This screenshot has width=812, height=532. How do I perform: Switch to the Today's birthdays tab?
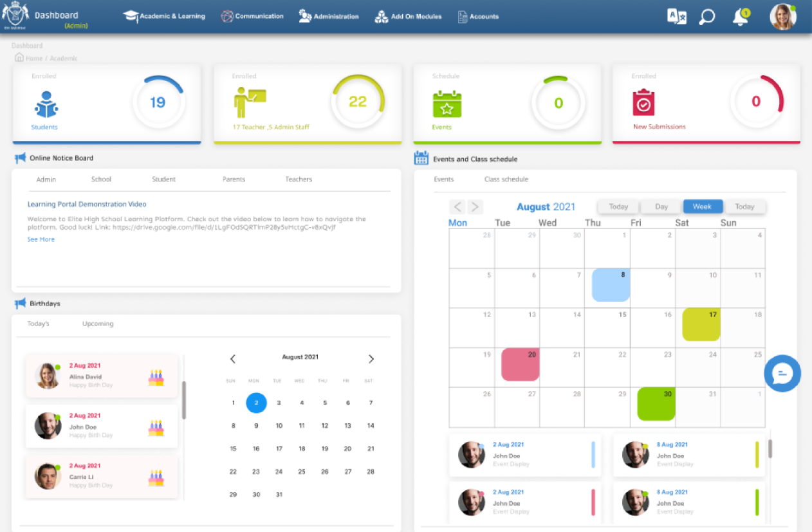[x=38, y=324]
